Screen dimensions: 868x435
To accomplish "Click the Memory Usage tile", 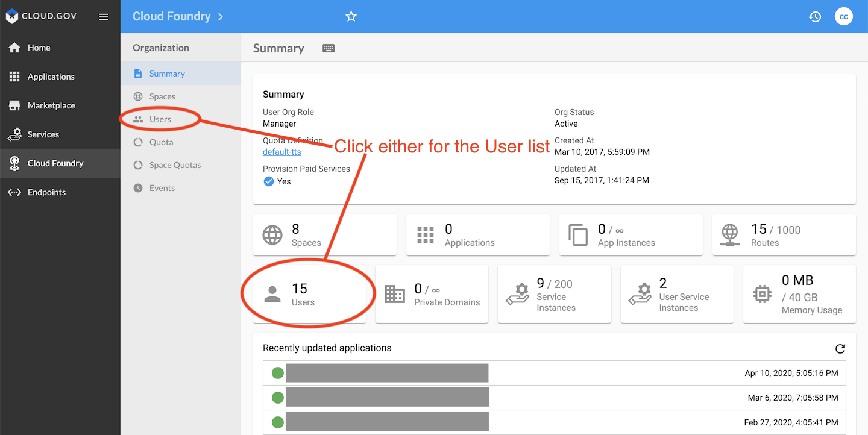I will pyautogui.click(x=799, y=294).
